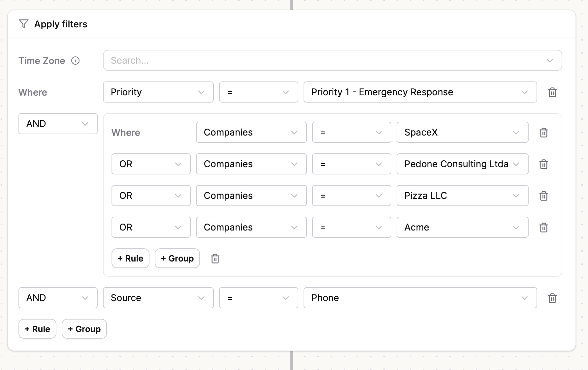Viewport: 588px width, 370px height.
Task: Delete the entire Companies group
Action: click(215, 259)
